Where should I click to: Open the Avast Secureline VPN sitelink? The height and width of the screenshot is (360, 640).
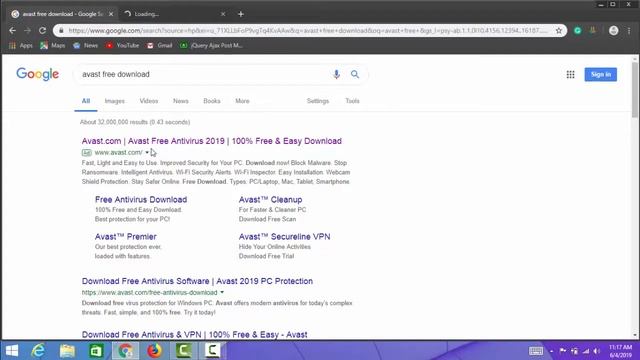point(284,237)
